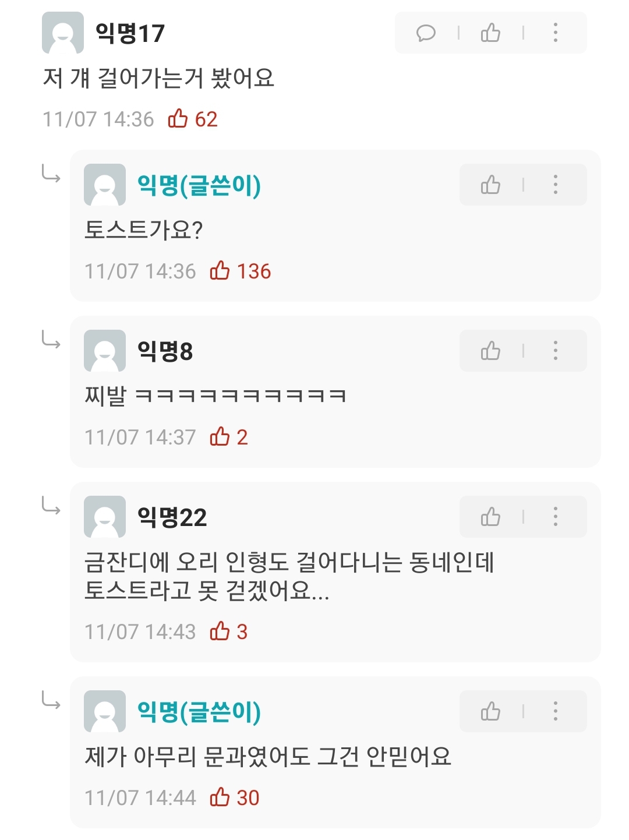Open more options for the '토스트가요?' reply
This screenshot has width=629, height=840.
click(555, 185)
